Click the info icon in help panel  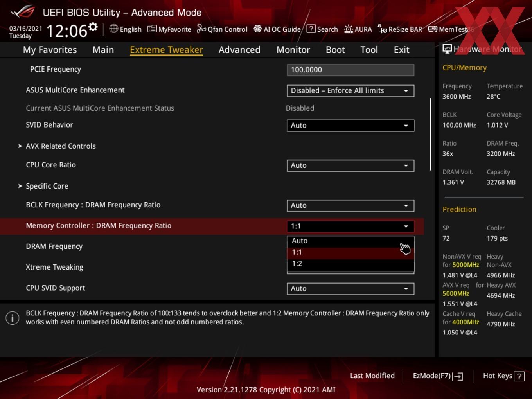point(13,318)
